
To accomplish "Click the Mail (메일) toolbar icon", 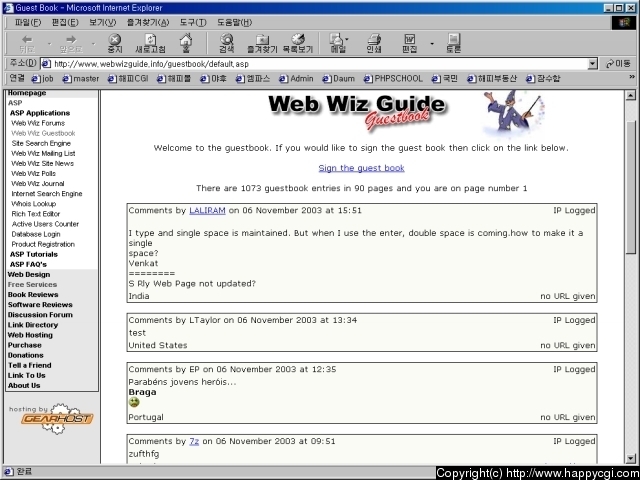I will [337, 43].
